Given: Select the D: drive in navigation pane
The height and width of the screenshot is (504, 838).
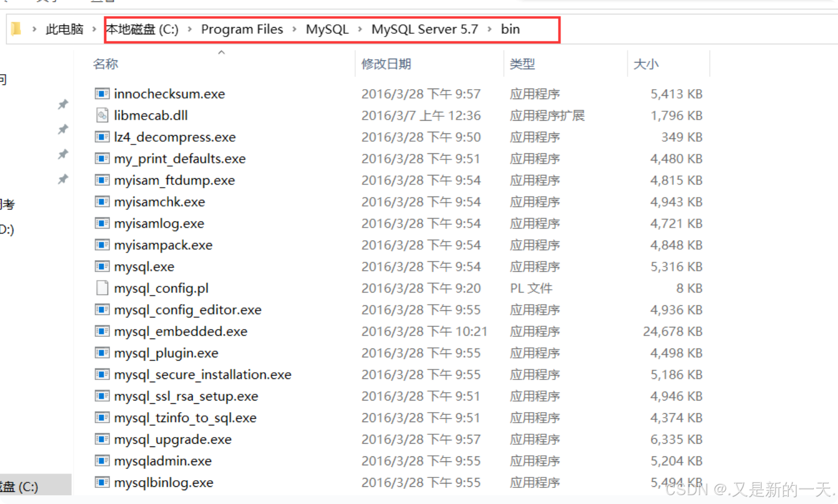Looking at the screenshot, I should click(x=7, y=228).
